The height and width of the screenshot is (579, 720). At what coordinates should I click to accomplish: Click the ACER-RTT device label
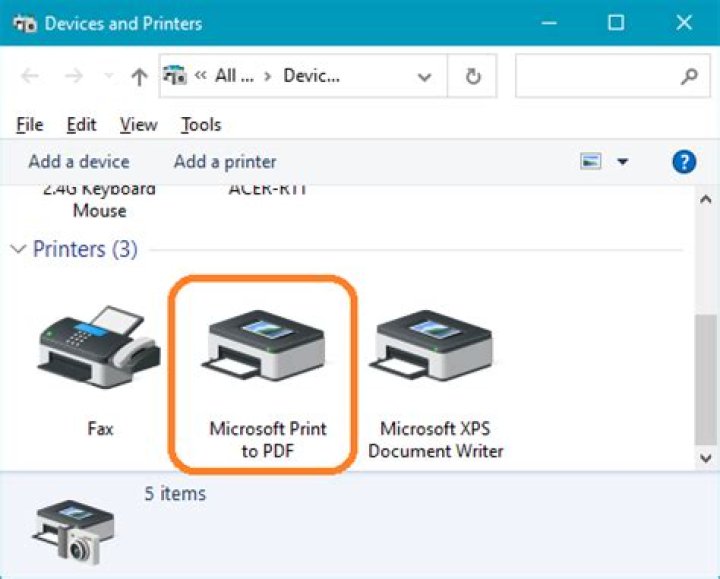(268, 190)
